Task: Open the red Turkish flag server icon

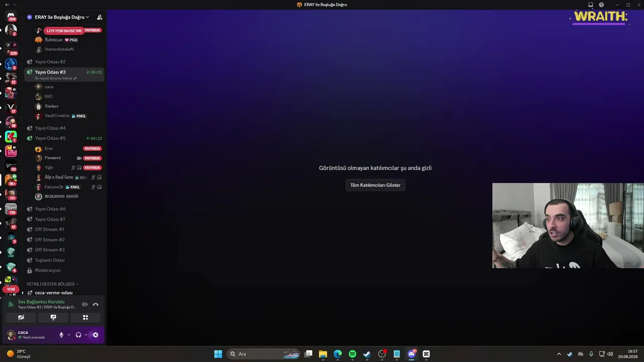Action: point(11,136)
